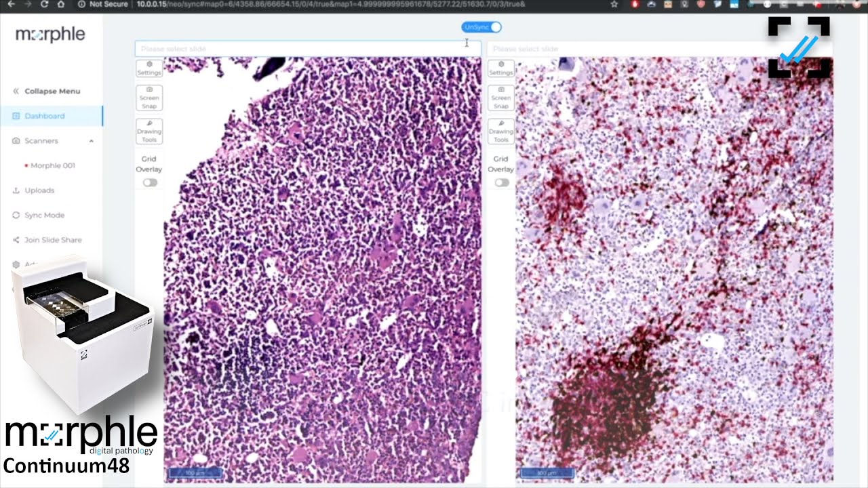Screen dimensions: 868x488
Task: Click the Uploads upload-arrow icon
Action: pyautogui.click(x=16, y=190)
